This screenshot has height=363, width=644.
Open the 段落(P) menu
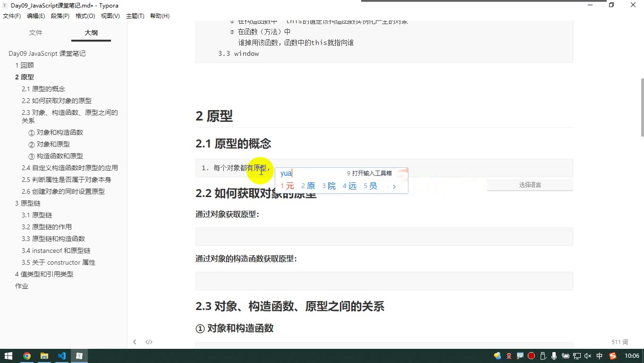(x=60, y=16)
